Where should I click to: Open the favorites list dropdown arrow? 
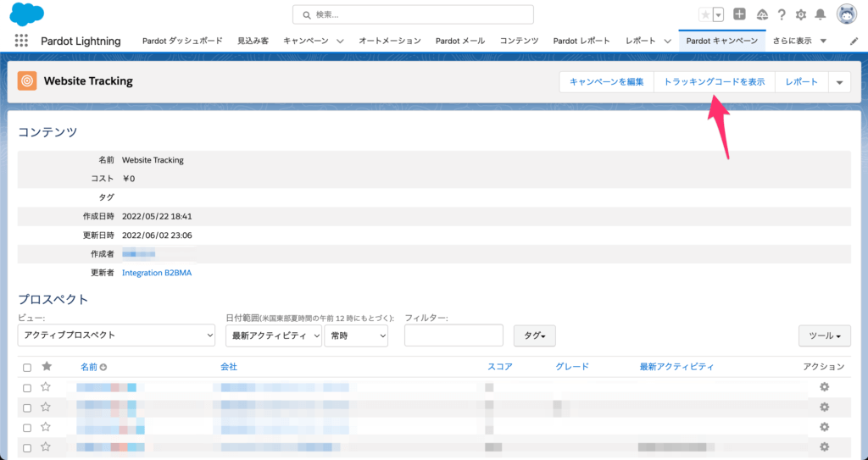719,15
